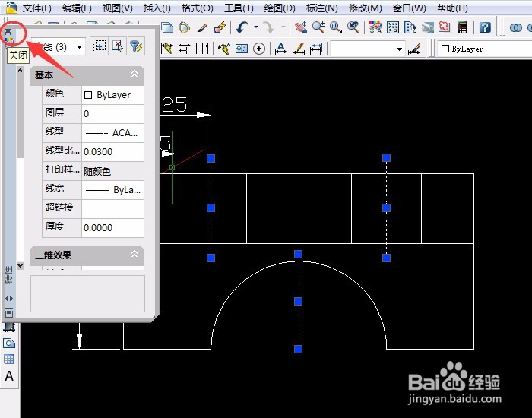Open the Block Editor tool

pos(220,27)
